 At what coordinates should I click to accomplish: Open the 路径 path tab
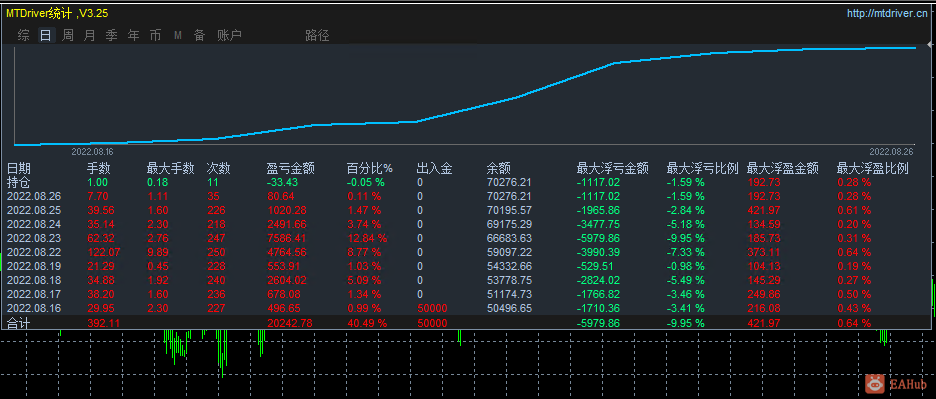317,36
